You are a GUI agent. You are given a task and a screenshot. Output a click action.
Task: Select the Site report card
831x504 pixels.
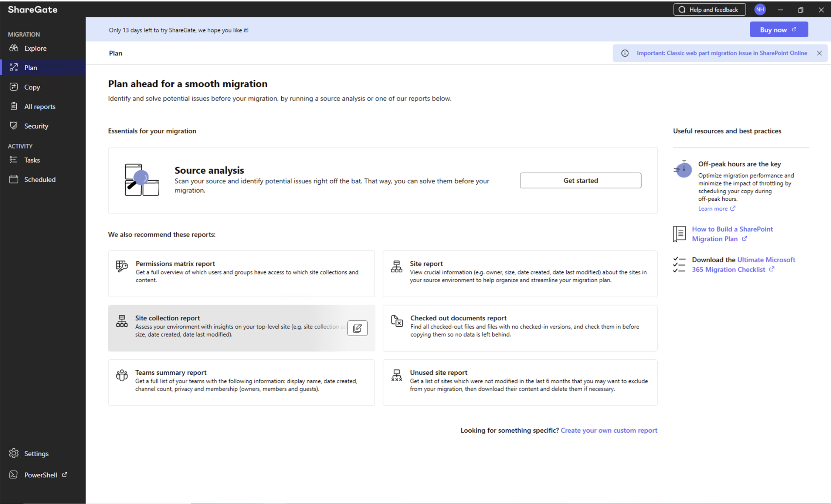click(520, 274)
